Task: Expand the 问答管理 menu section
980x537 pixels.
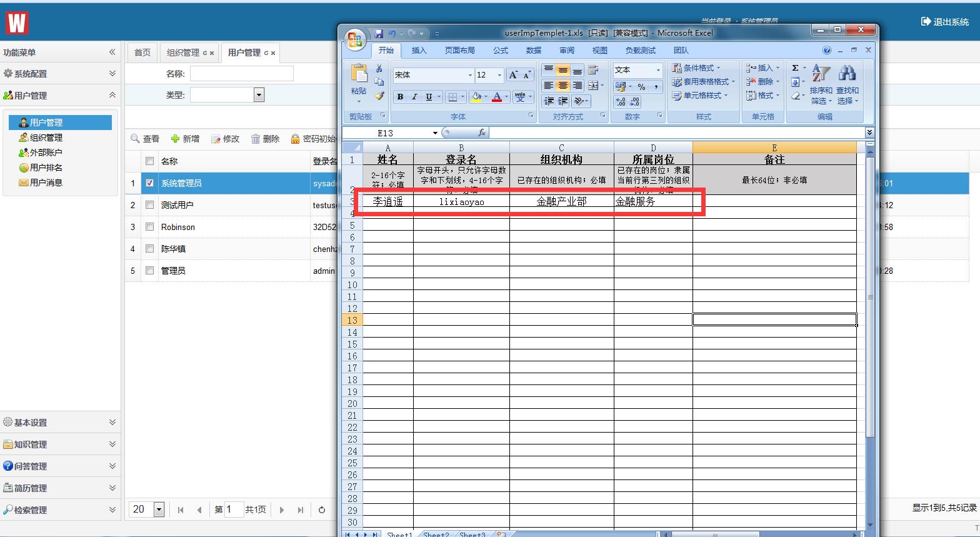Action: pos(112,466)
